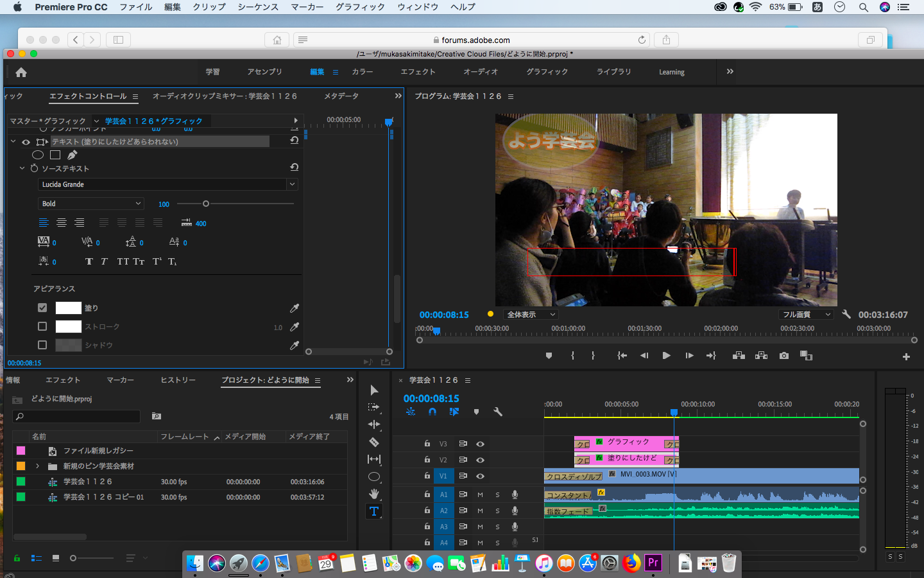Open the Lucida Grande font dropdown
Viewport: 924px width, 578px height.
tap(167, 184)
